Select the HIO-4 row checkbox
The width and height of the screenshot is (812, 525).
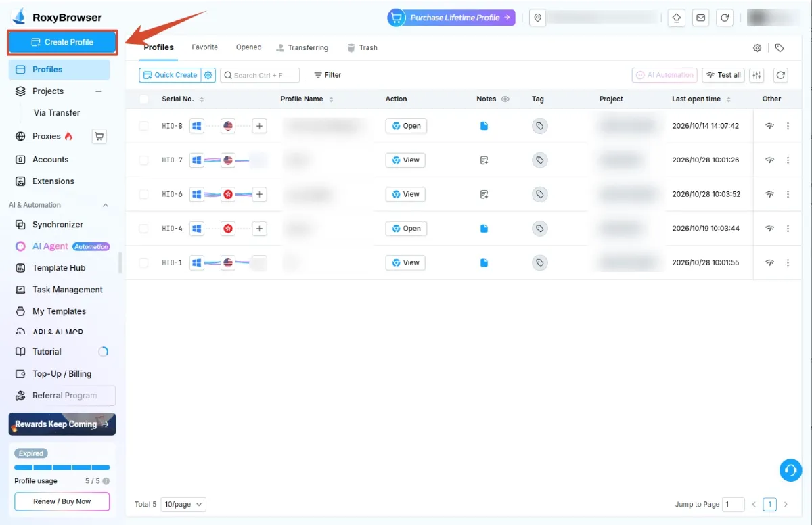coord(143,229)
